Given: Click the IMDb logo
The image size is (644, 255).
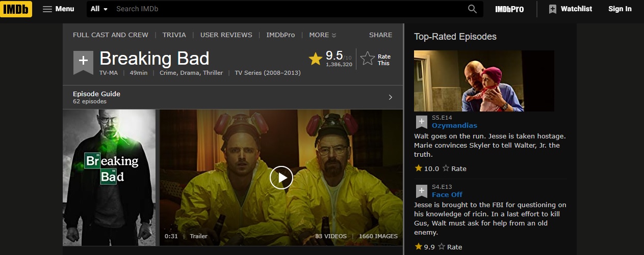Looking at the screenshot, I should point(16,9).
